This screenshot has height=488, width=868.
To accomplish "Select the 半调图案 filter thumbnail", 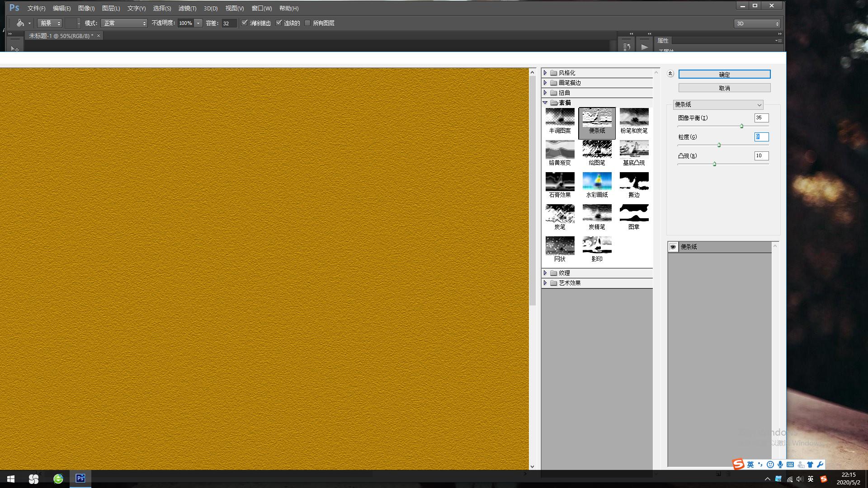I will [x=560, y=117].
